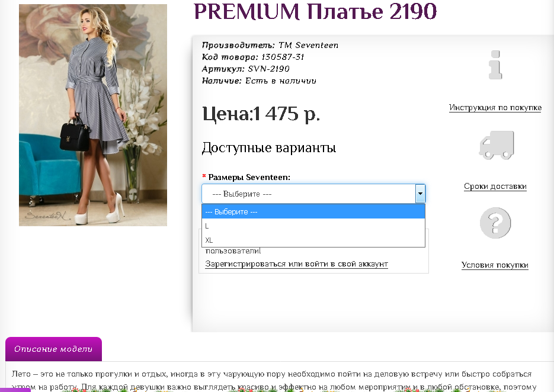The image size is (554, 392).
Task: Click the price Цена:1 475 р.
Action: pyautogui.click(x=261, y=114)
